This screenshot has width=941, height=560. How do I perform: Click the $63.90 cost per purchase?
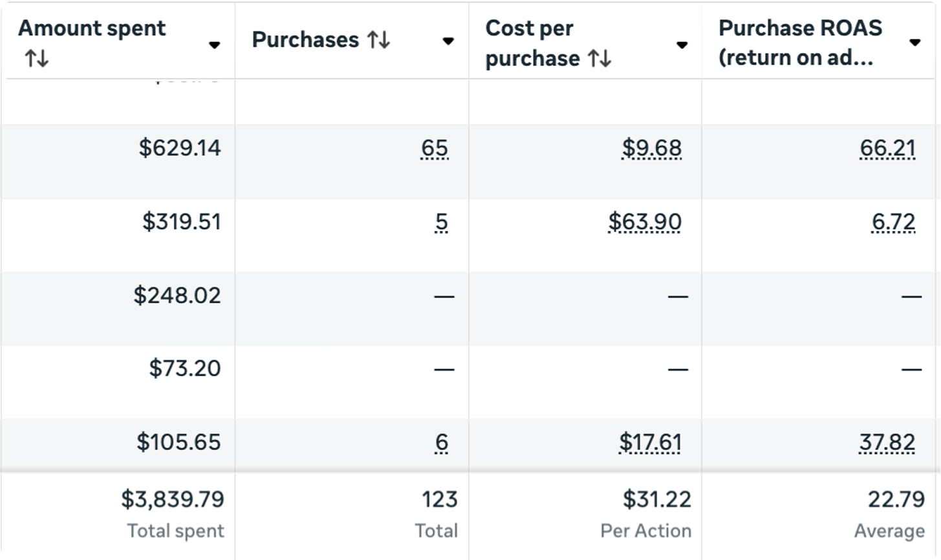click(644, 222)
